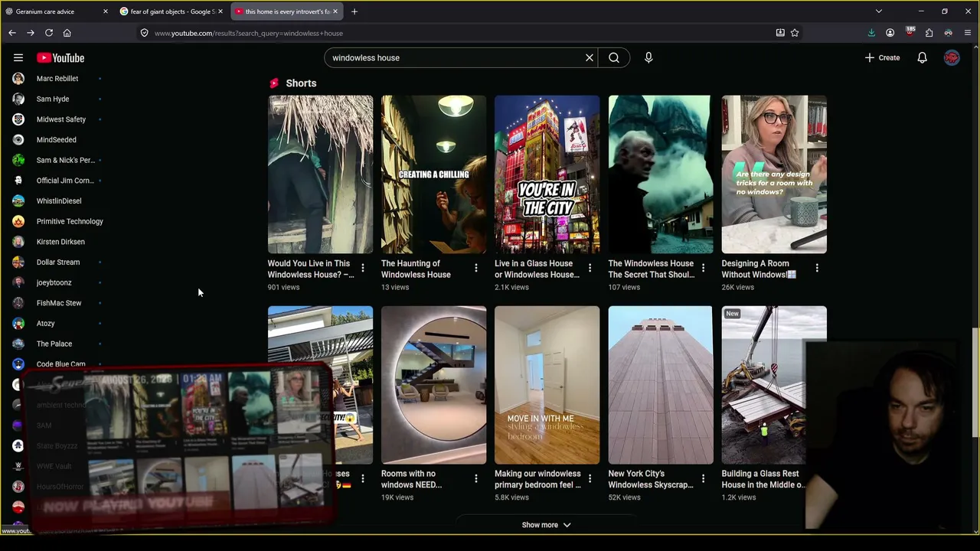Open options for Live in a Glass House short
Viewport: 980px width, 551px height.
tap(590, 268)
